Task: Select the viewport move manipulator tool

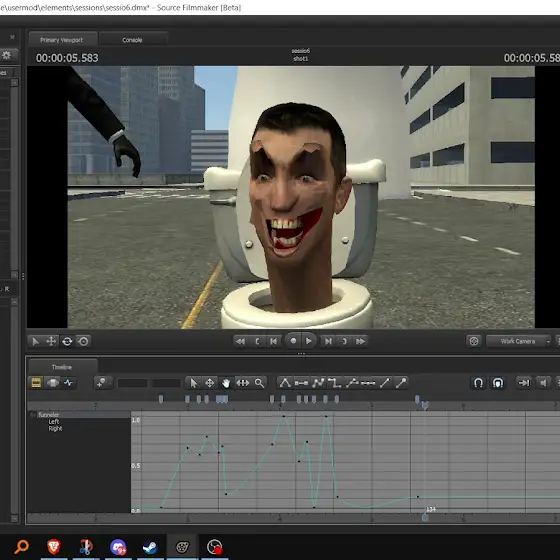Action: tap(51, 341)
